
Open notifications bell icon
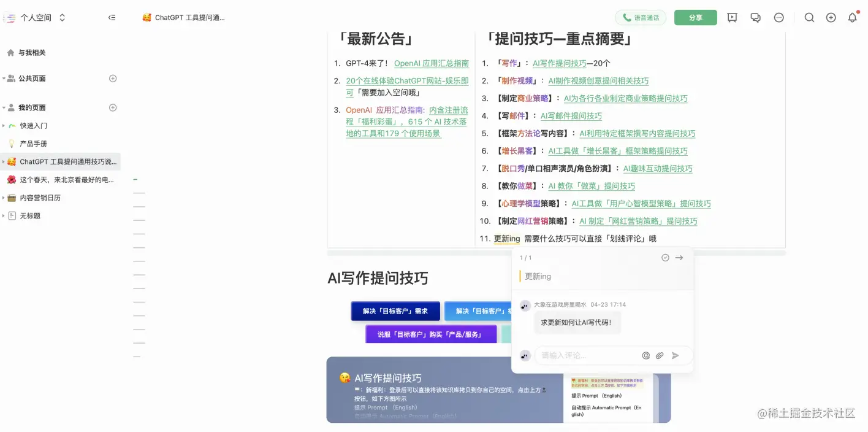[852, 18]
